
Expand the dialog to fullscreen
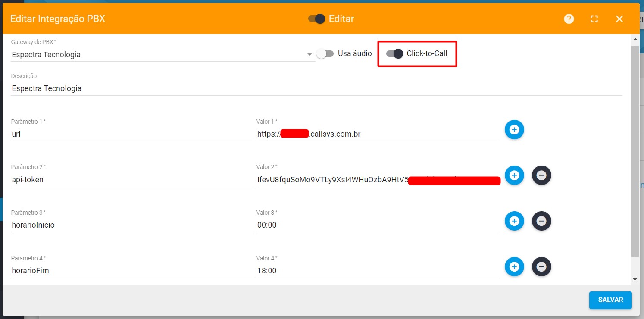(594, 19)
